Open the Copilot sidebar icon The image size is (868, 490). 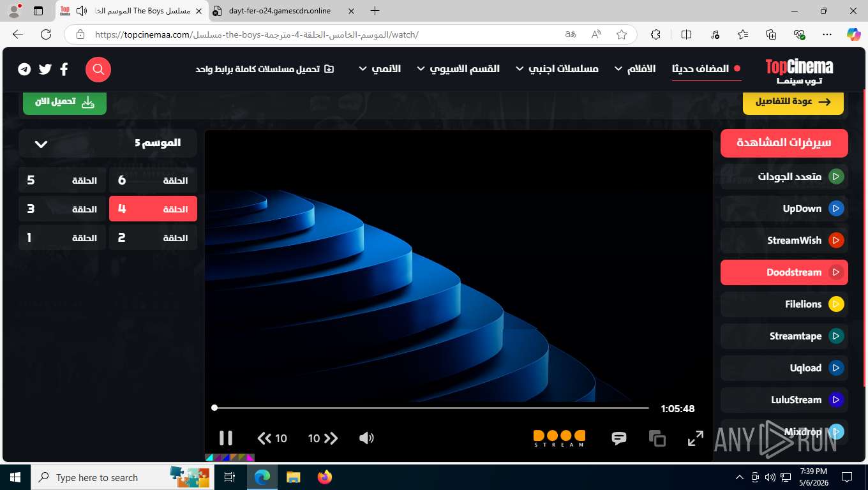tap(853, 34)
